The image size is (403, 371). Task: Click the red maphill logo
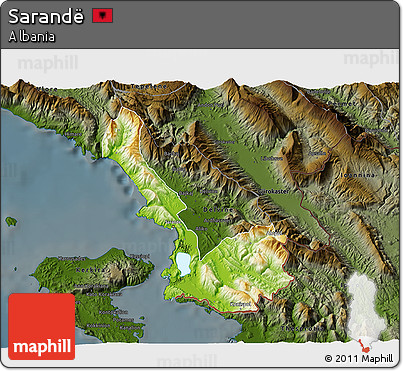(42, 327)
